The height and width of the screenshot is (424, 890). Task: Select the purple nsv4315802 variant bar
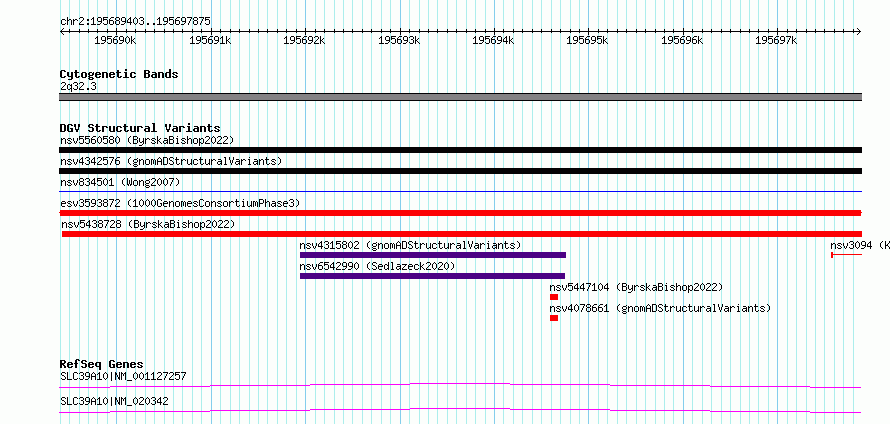pyautogui.click(x=433, y=255)
